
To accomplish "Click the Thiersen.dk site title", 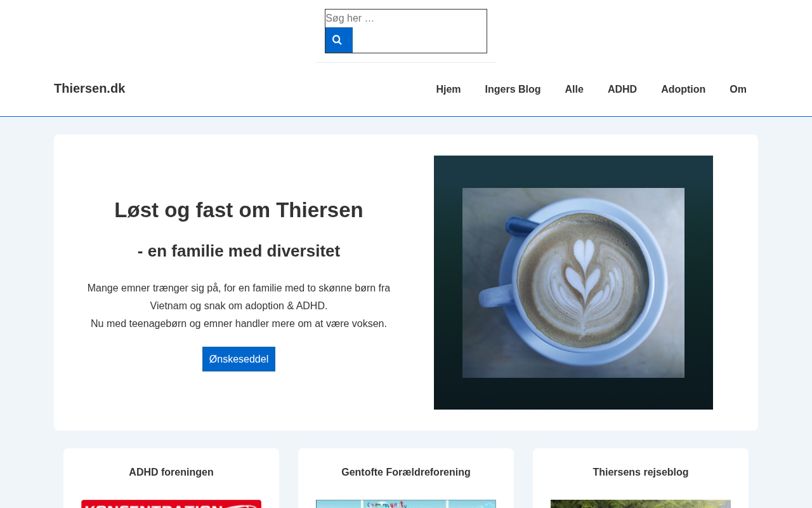I will (89, 89).
